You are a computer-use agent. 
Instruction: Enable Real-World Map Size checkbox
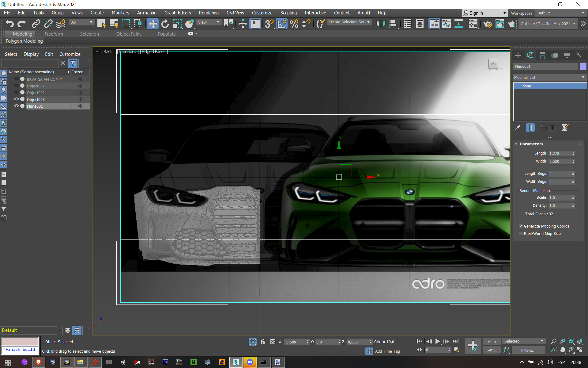tap(521, 233)
